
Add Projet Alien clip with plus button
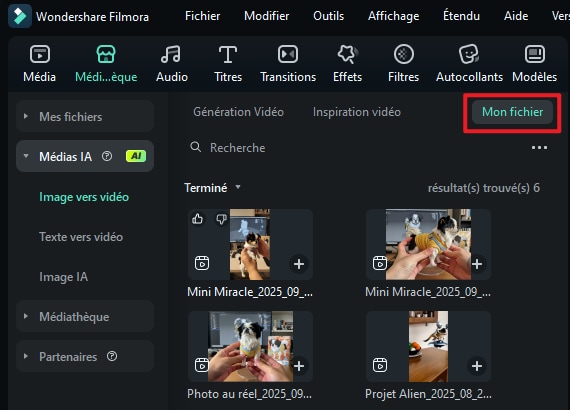pyautogui.click(x=477, y=366)
